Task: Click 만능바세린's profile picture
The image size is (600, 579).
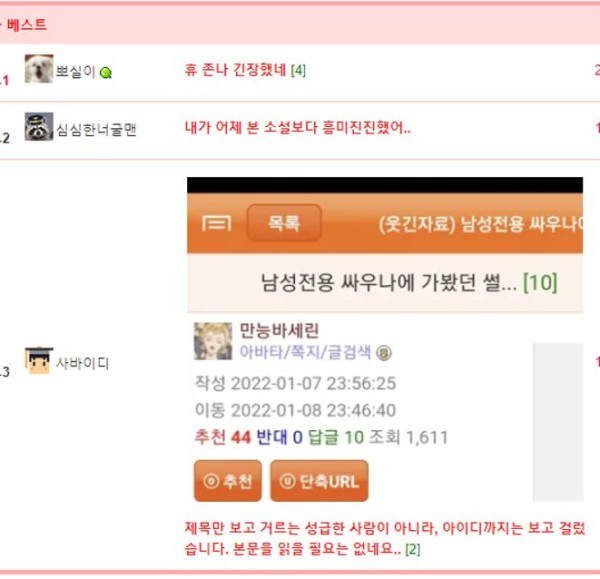Action: coord(213,341)
